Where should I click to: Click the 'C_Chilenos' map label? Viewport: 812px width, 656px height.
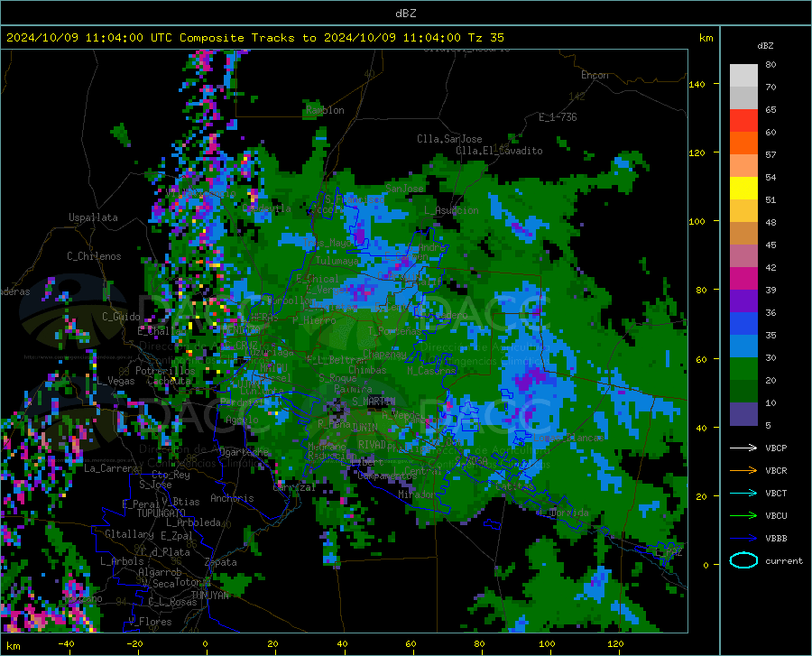click(94, 256)
